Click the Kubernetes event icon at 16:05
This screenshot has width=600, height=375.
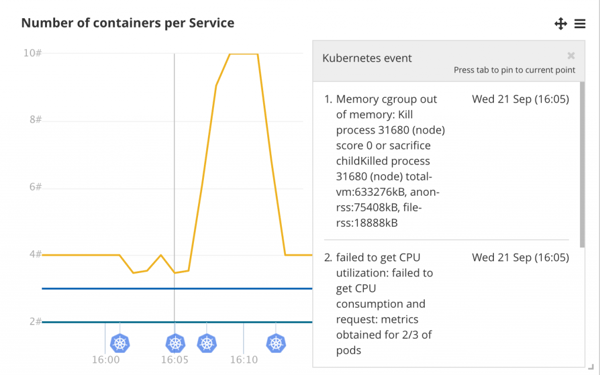click(x=175, y=343)
